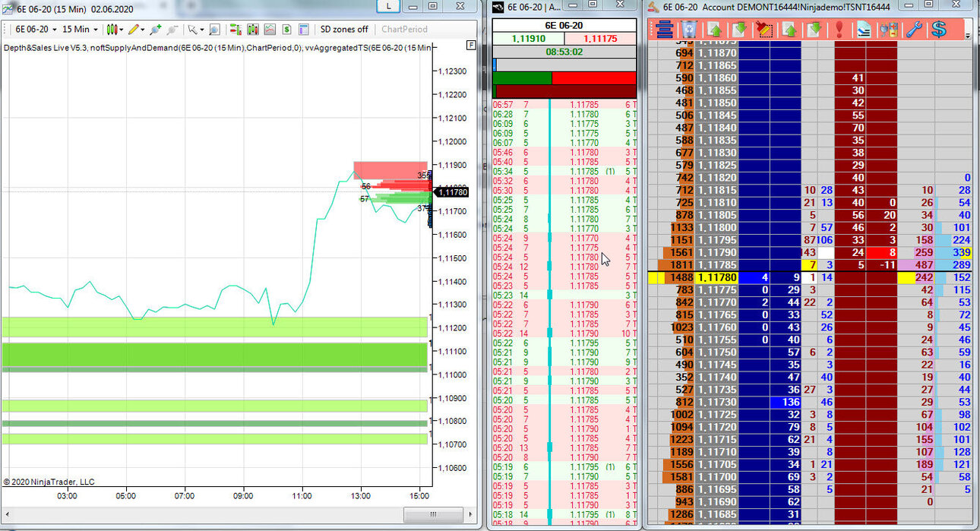Viewport: 980px width, 531px height.
Task: Open the indicators candlestick icon
Action: pos(253,30)
